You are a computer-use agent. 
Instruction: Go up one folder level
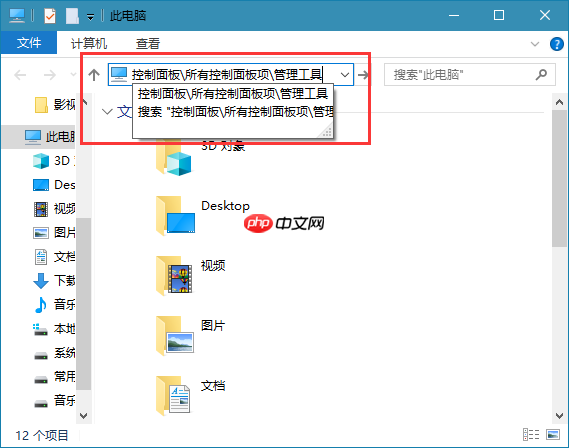[94, 75]
